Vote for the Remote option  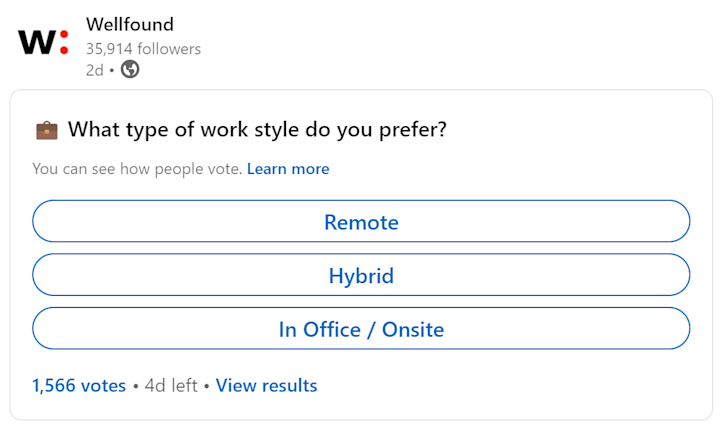point(361,221)
